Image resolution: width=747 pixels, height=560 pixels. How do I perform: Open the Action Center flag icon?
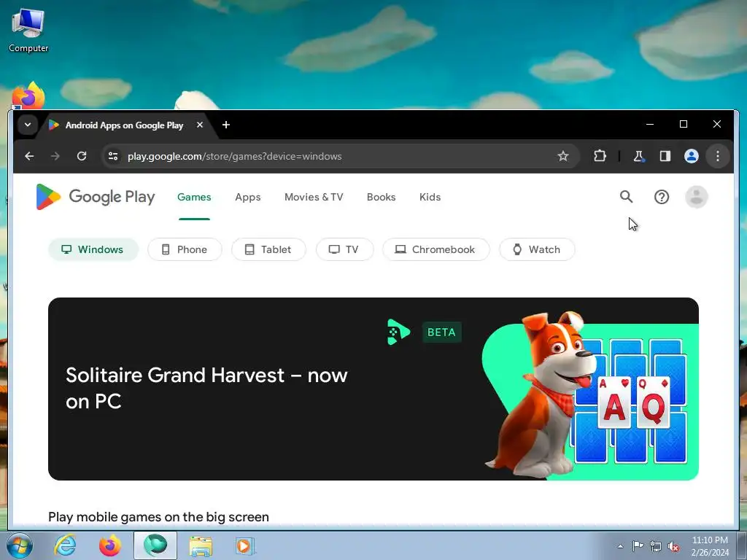tap(638, 546)
